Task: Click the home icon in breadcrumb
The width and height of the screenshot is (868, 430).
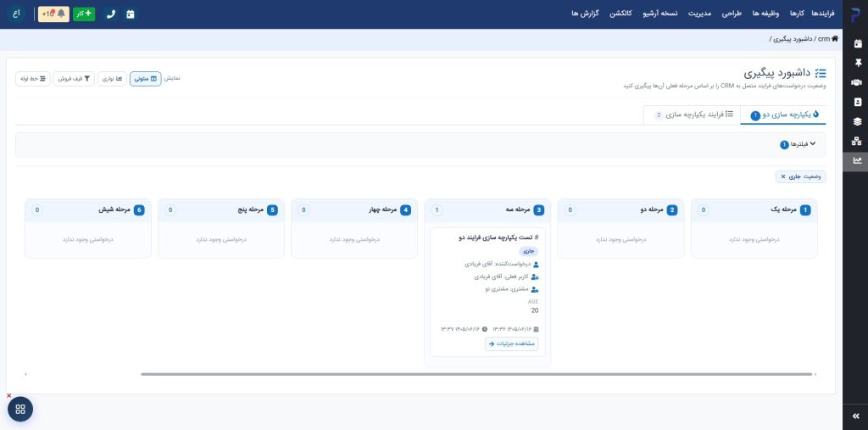Action: 835,39
